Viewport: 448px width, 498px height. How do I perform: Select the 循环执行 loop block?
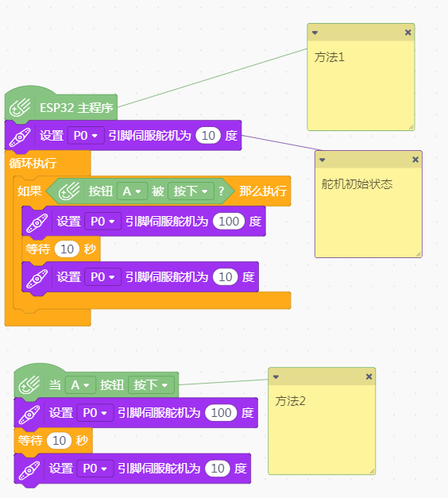tap(33, 164)
